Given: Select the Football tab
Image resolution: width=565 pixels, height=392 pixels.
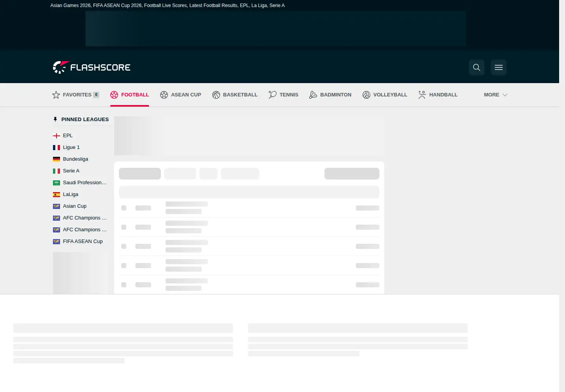Looking at the screenshot, I should (x=129, y=95).
